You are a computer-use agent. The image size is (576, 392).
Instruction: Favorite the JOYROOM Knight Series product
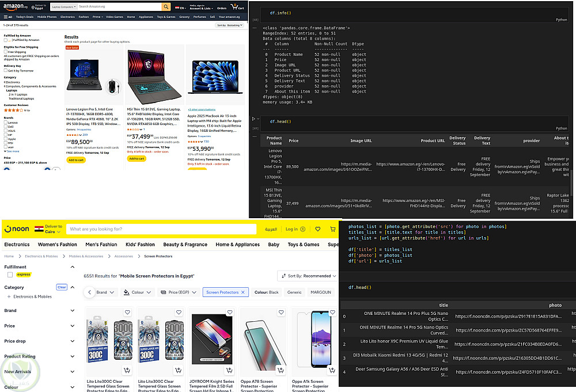(230, 313)
